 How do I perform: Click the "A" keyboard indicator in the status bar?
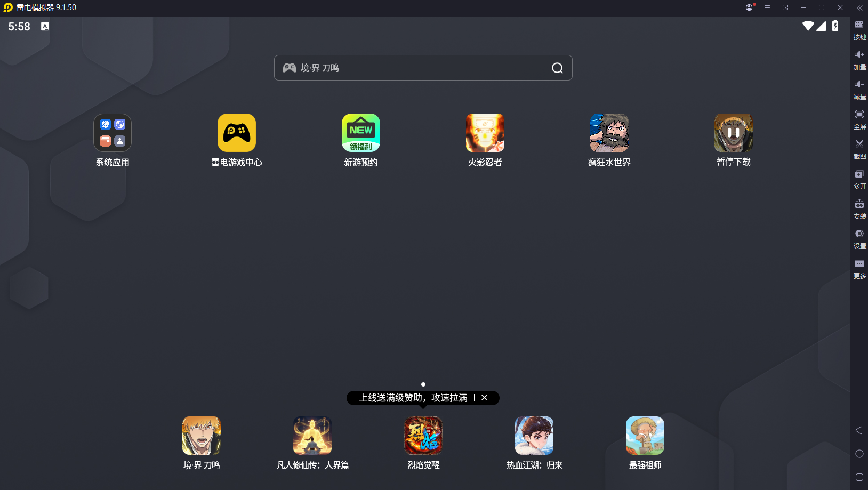(45, 26)
